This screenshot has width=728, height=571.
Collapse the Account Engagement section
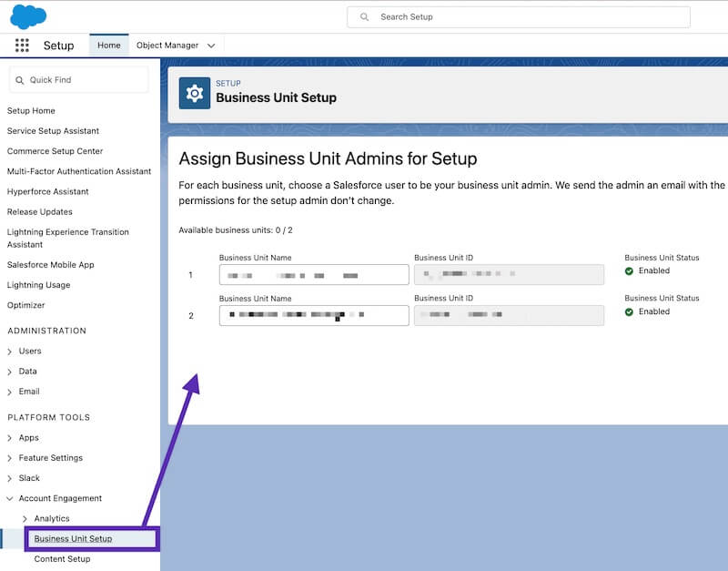pos(12,498)
